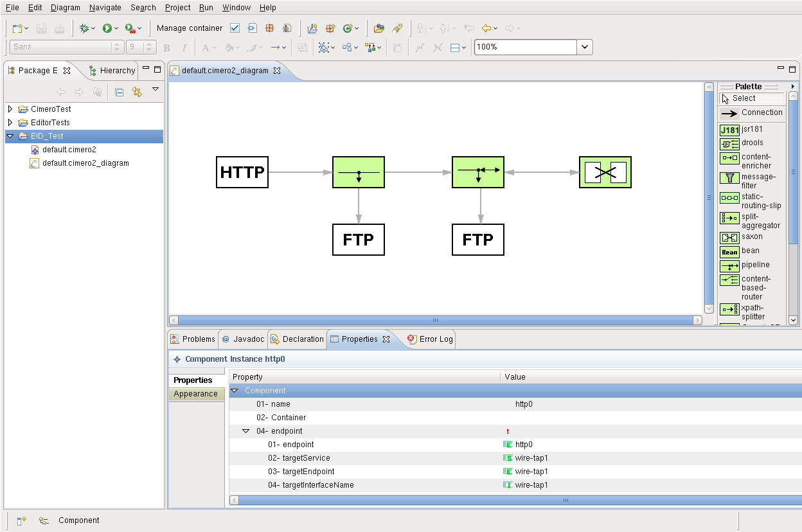Collapse the 04- endpoint property row
The width and height of the screenshot is (802, 532).
tap(245, 431)
